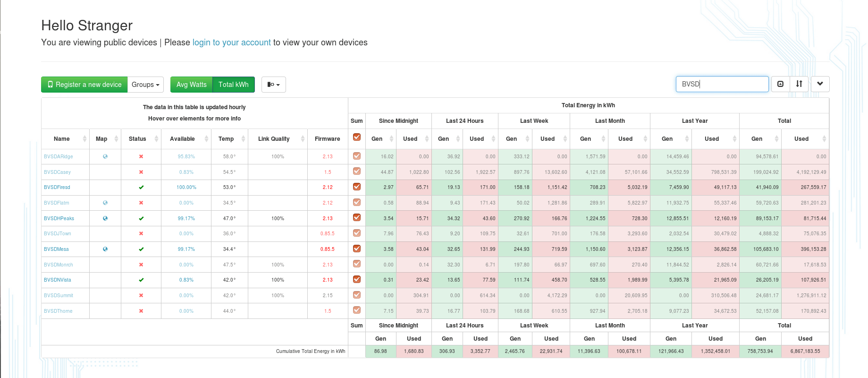The image size is (868, 378).
Task: Sort by Last Year Gen column
Action: [671, 139]
